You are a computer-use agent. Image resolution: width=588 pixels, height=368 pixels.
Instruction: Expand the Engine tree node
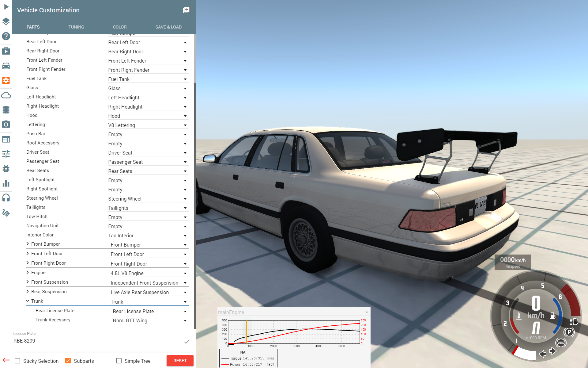click(28, 272)
